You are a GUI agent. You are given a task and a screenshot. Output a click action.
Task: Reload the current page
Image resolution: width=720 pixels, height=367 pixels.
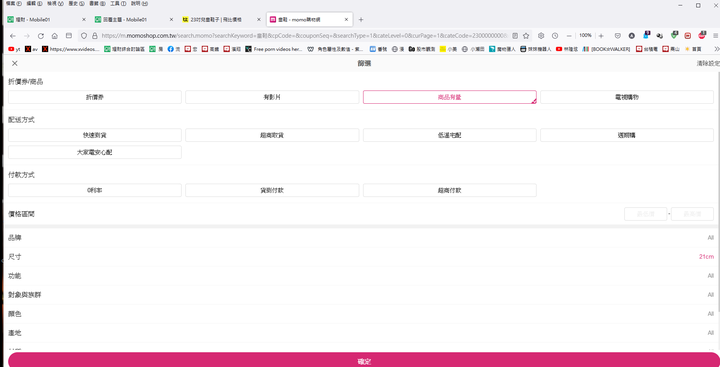click(40, 36)
